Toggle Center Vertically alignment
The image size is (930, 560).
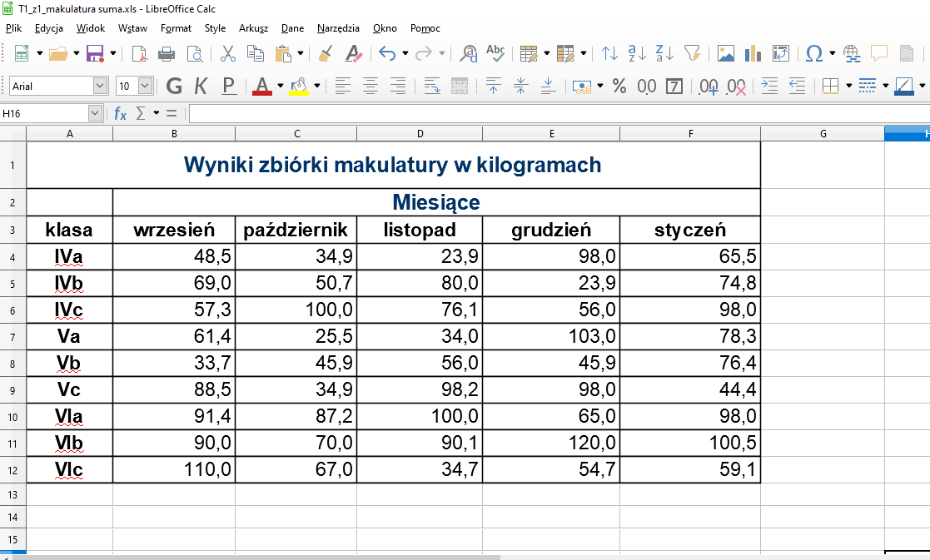tap(520, 87)
